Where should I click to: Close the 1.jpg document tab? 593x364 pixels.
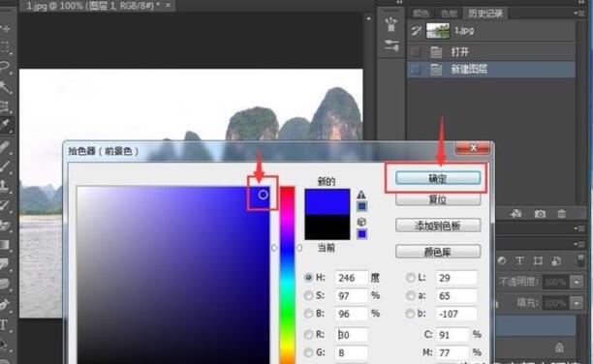click(169, 5)
